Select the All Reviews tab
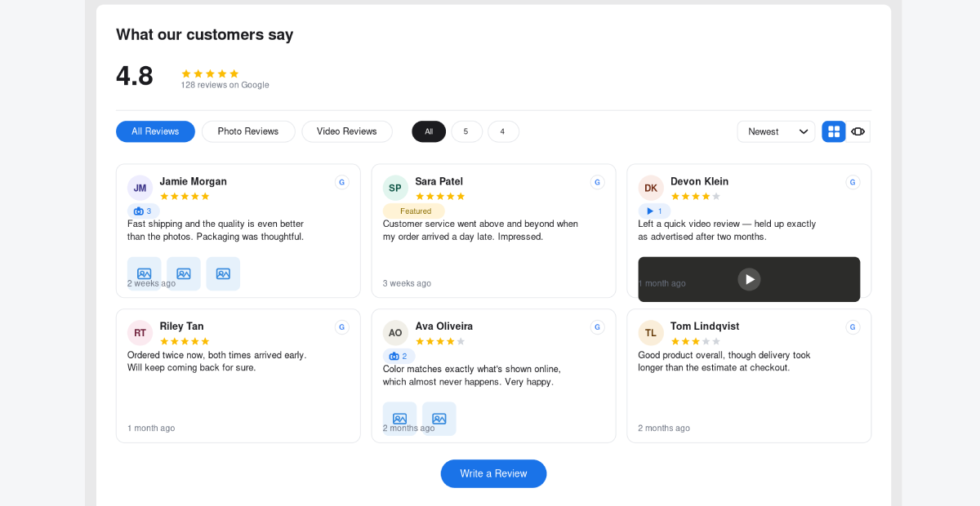This screenshot has width=980, height=506. pyautogui.click(x=155, y=131)
